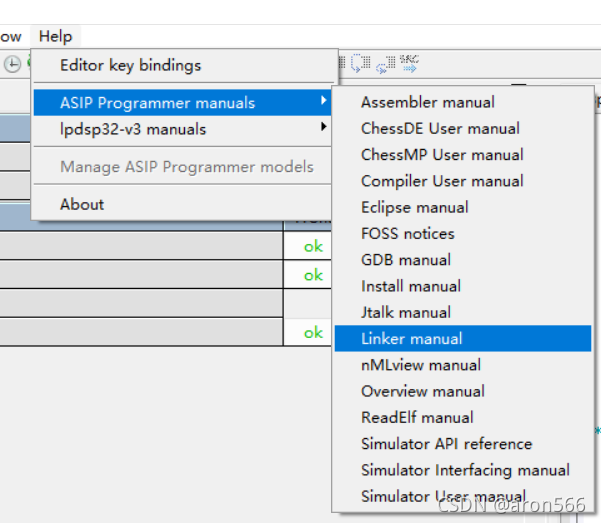Image resolution: width=601 pixels, height=523 pixels.
Task: Open the Install manual
Action: point(463,286)
